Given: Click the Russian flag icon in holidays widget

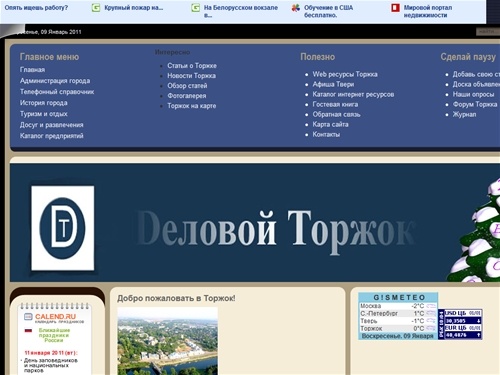Looking at the screenshot, I should click(x=28, y=331).
